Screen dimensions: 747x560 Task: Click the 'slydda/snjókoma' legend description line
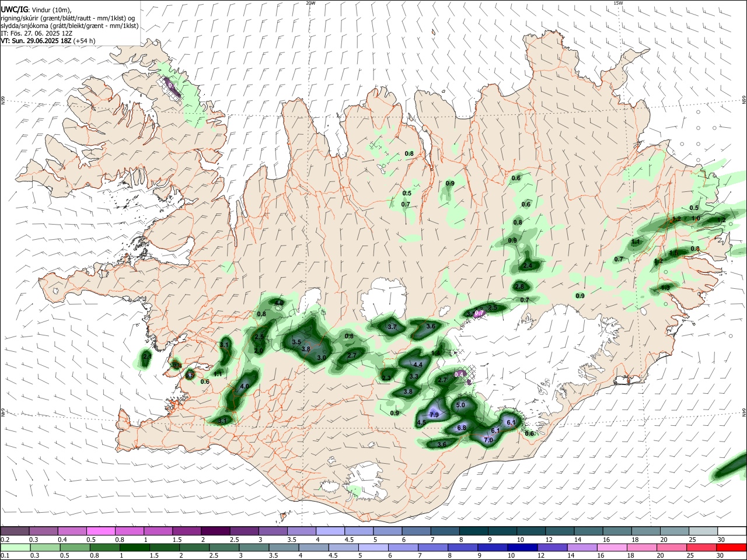pyautogui.click(x=69, y=26)
